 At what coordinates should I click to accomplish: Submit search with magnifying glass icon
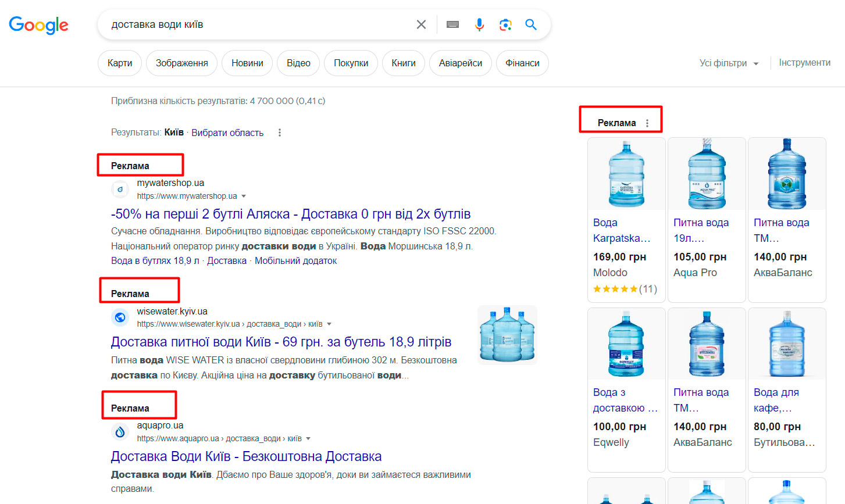[x=530, y=24]
